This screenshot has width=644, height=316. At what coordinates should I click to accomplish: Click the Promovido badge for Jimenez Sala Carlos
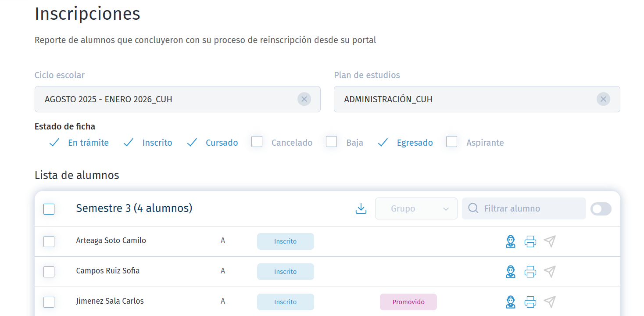(x=408, y=302)
